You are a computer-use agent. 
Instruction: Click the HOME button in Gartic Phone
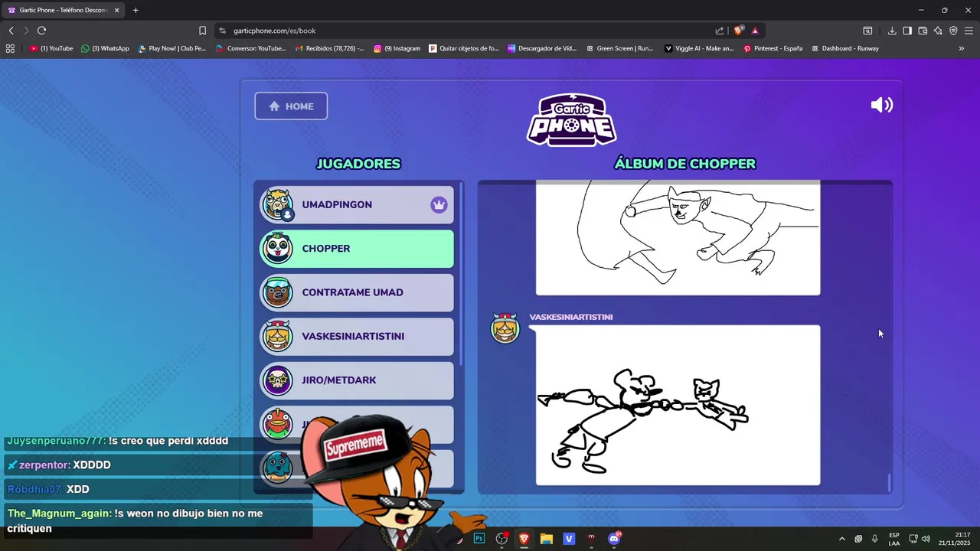click(x=291, y=106)
